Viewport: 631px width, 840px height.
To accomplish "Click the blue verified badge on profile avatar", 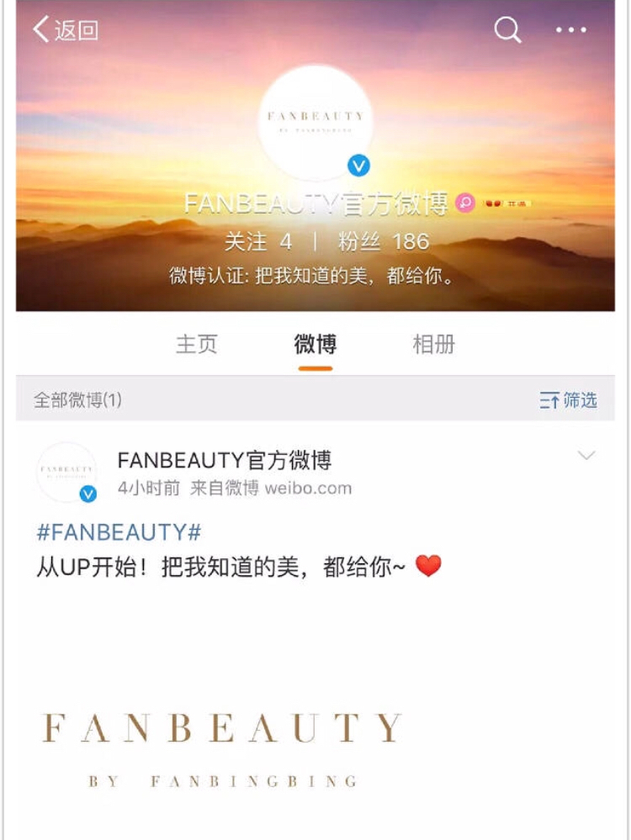I will [x=358, y=166].
